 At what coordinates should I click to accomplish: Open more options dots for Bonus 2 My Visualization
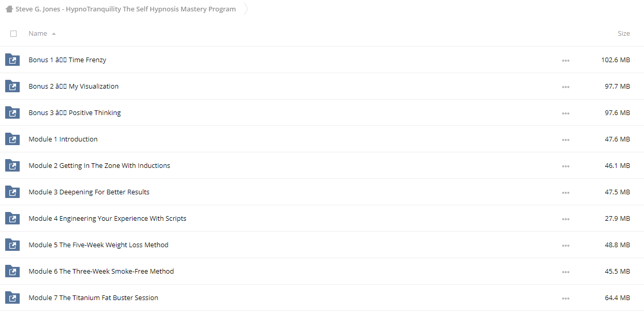pos(565,87)
